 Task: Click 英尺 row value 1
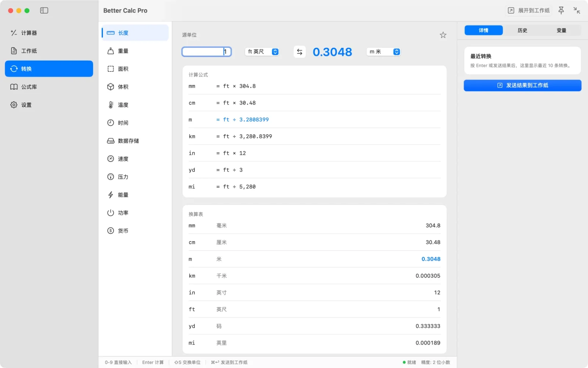click(x=438, y=309)
